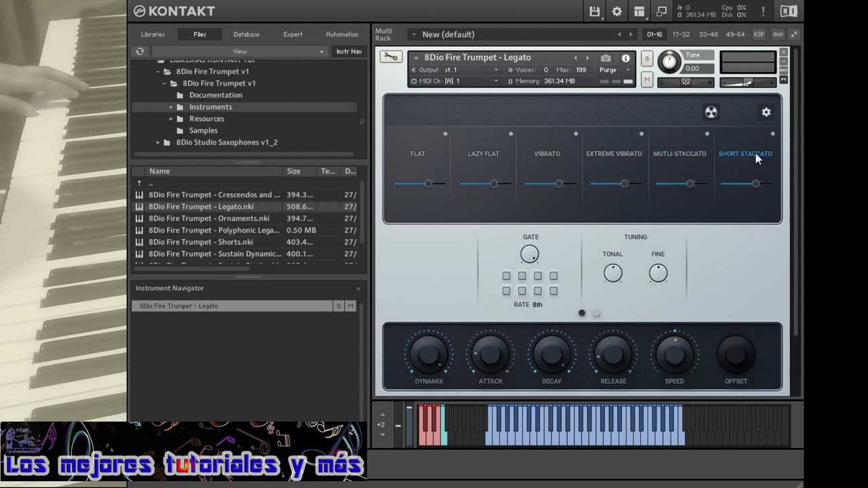This screenshot has height=488, width=868.
Task: Open the Output st. 1 dropdown
Action: point(455,70)
